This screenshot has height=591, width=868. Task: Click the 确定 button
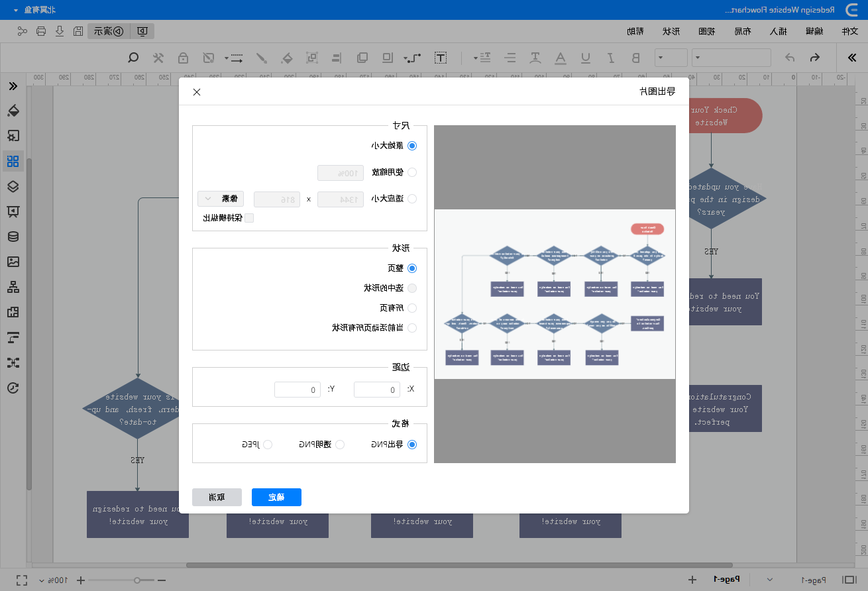pyautogui.click(x=276, y=497)
